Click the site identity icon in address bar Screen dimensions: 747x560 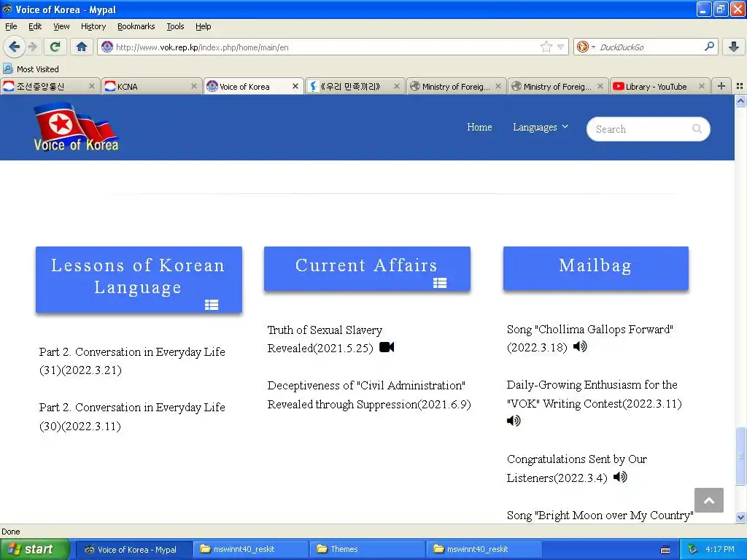[107, 47]
